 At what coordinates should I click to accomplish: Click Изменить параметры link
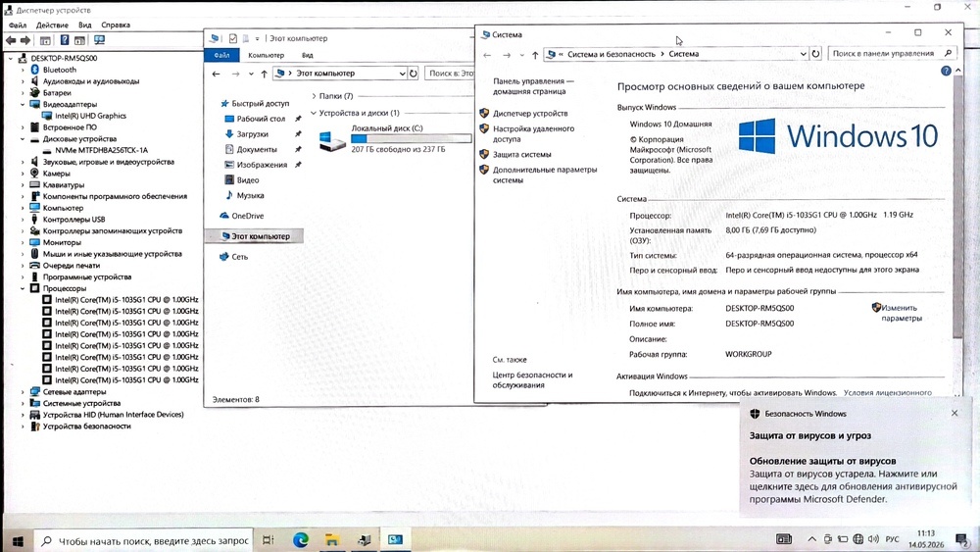click(x=900, y=313)
